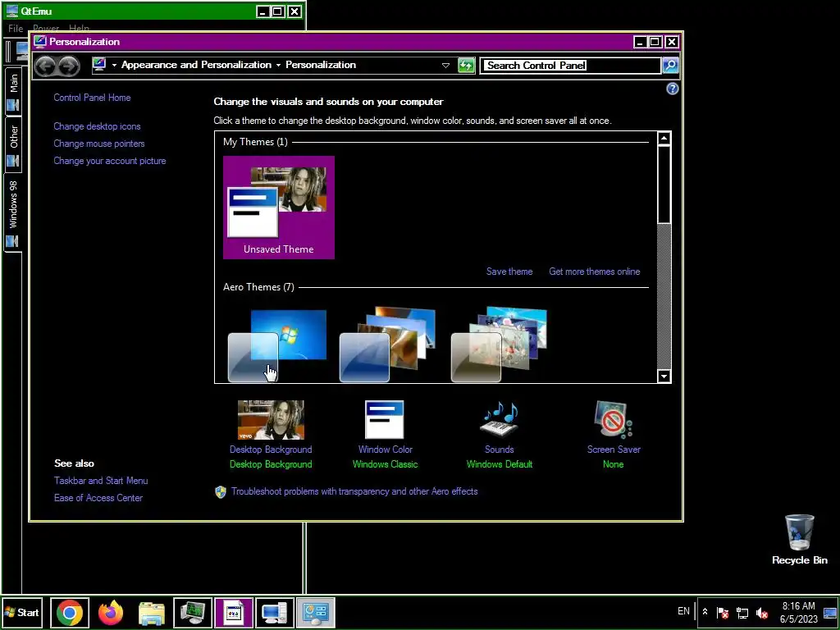Click the shield icon beside Troubleshoot link
Screen dimensions: 840x630
coord(220,492)
